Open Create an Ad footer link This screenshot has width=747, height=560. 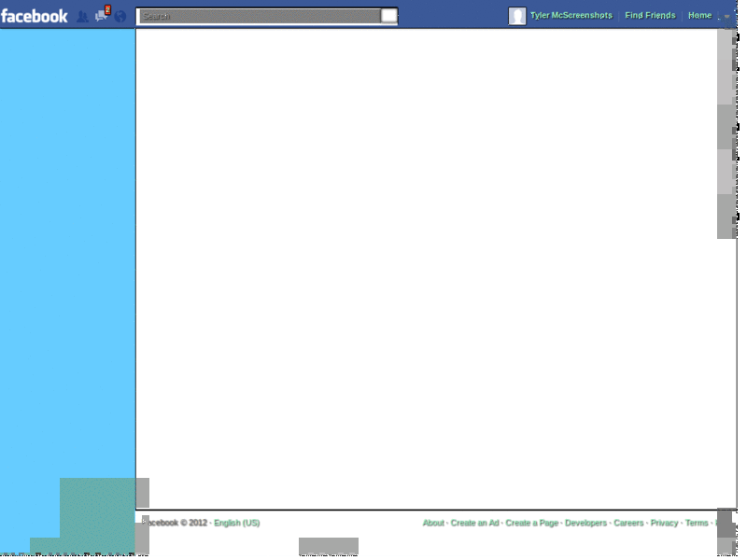[474, 523]
